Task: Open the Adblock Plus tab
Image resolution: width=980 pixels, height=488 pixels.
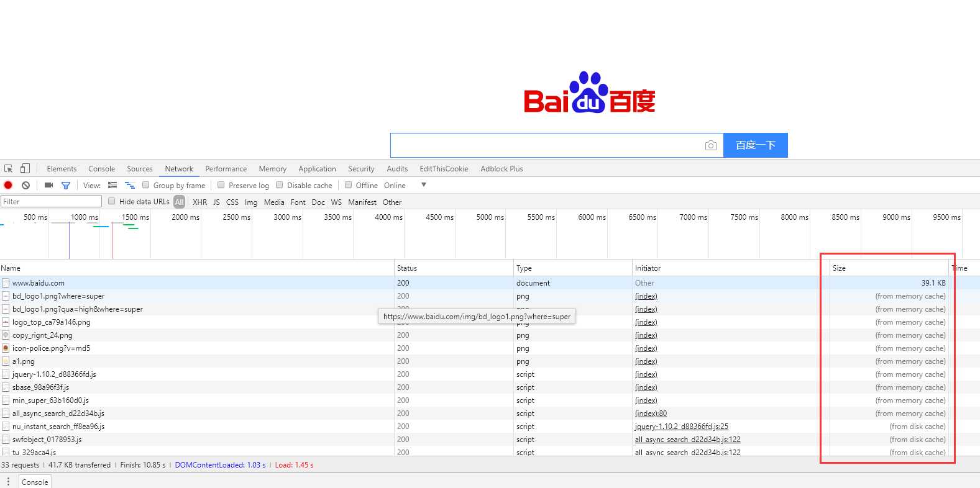Action: tap(501, 169)
